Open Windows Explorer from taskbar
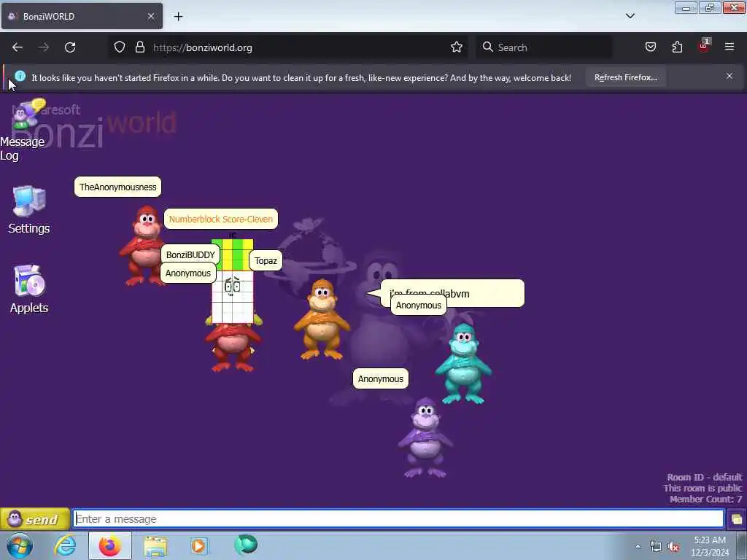The width and height of the screenshot is (747, 560). [155, 546]
